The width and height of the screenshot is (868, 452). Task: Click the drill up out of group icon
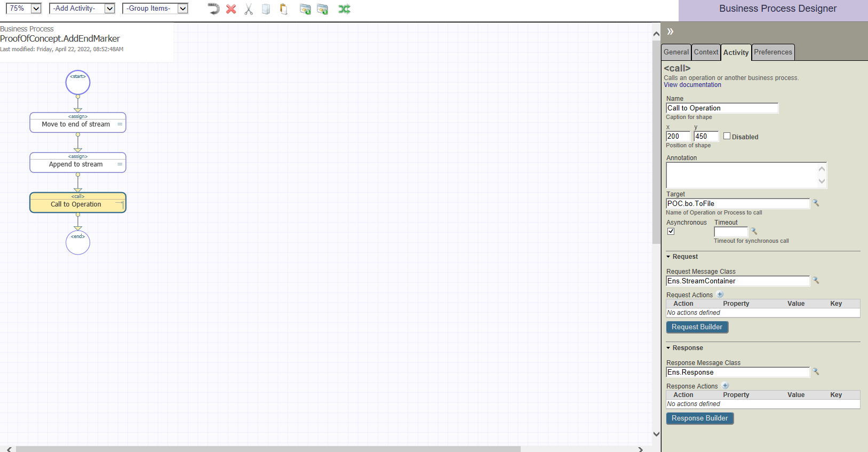pyautogui.click(x=322, y=9)
